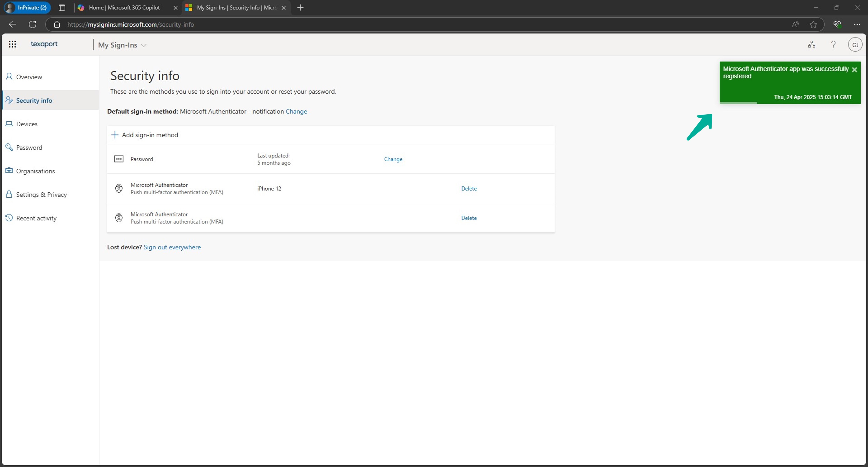
Task: Click the Organisations briefcase icon
Action: coord(9,171)
